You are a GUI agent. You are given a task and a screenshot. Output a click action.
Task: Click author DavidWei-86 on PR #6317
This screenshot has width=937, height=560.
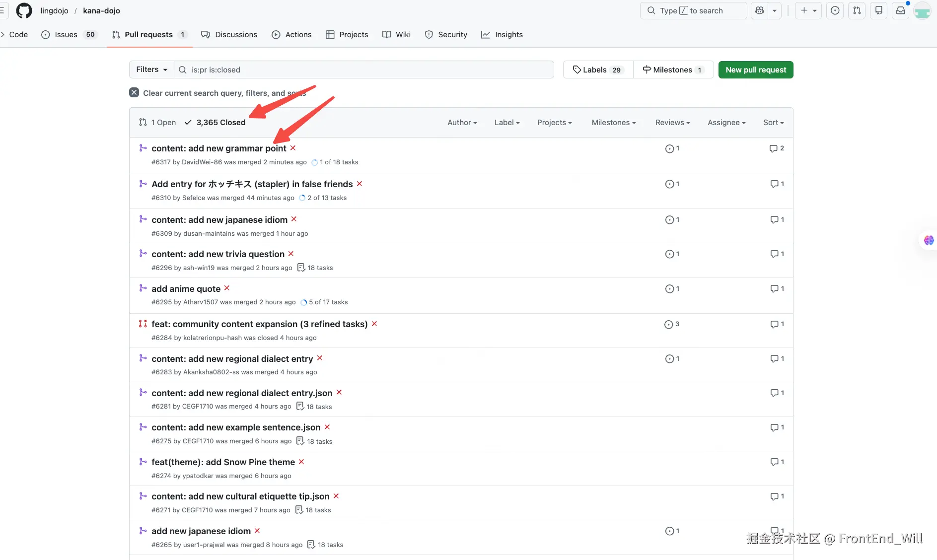pos(202,162)
